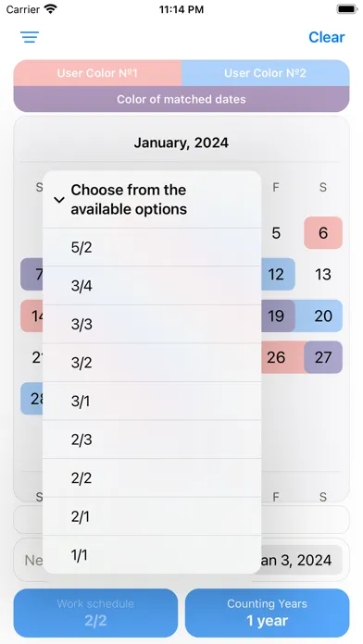Choose the 3/4 schedule option

[152, 285]
